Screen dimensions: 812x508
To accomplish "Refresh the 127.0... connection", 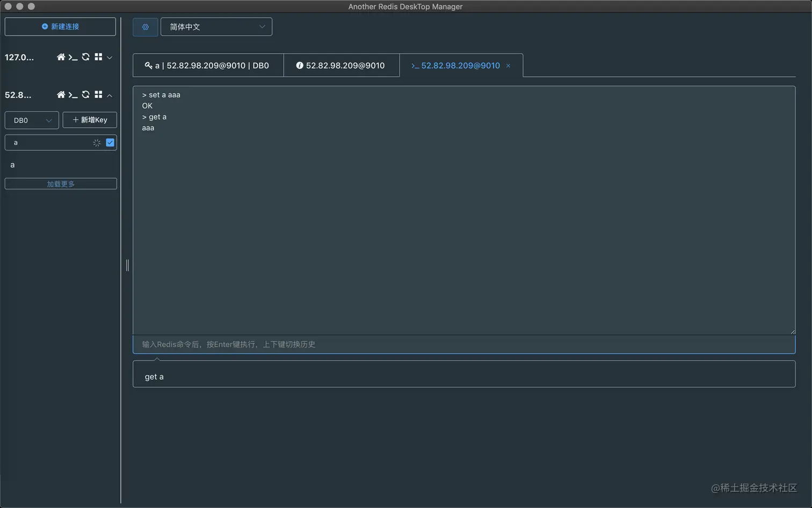I will (x=85, y=57).
